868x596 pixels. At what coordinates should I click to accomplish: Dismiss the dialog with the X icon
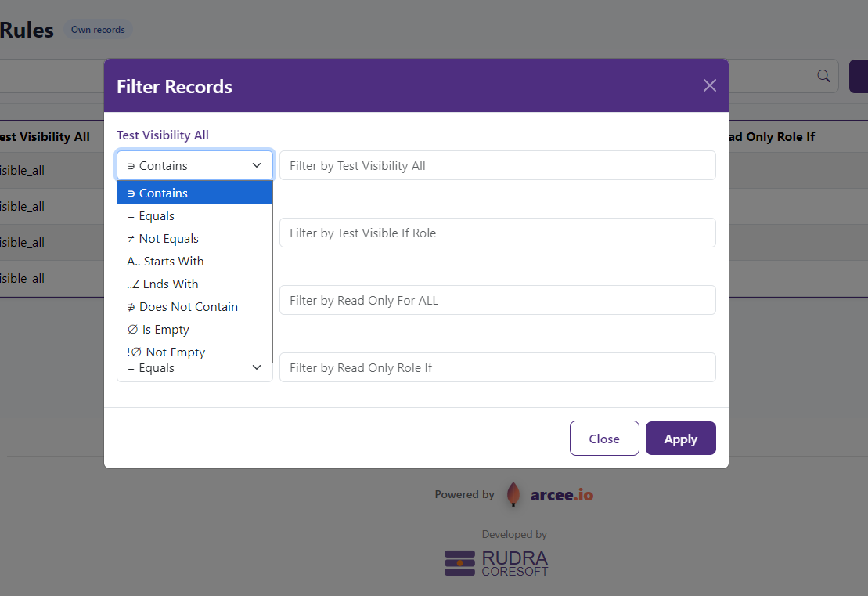(709, 85)
